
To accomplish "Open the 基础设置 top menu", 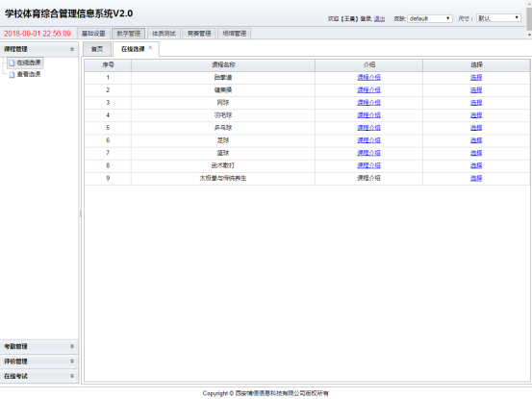I will 93,34.
